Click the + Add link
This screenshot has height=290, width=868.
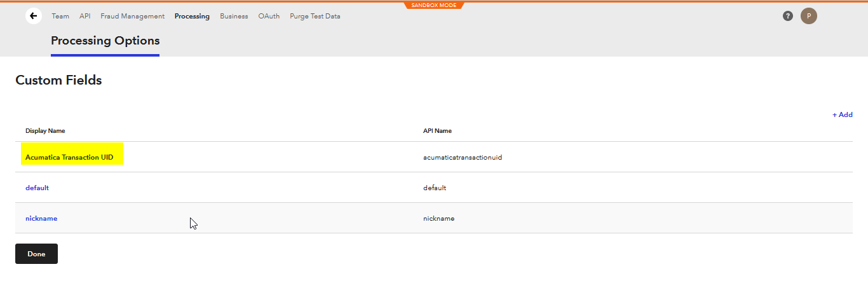coord(843,114)
